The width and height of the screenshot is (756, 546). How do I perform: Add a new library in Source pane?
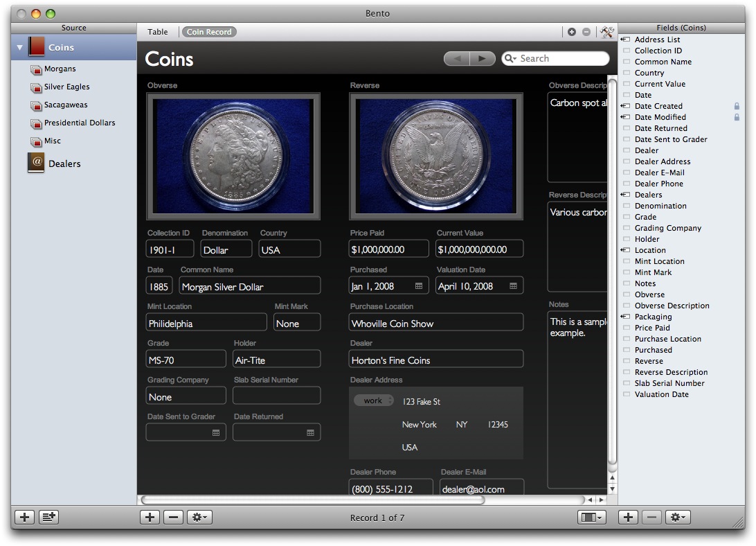coord(25,518)
